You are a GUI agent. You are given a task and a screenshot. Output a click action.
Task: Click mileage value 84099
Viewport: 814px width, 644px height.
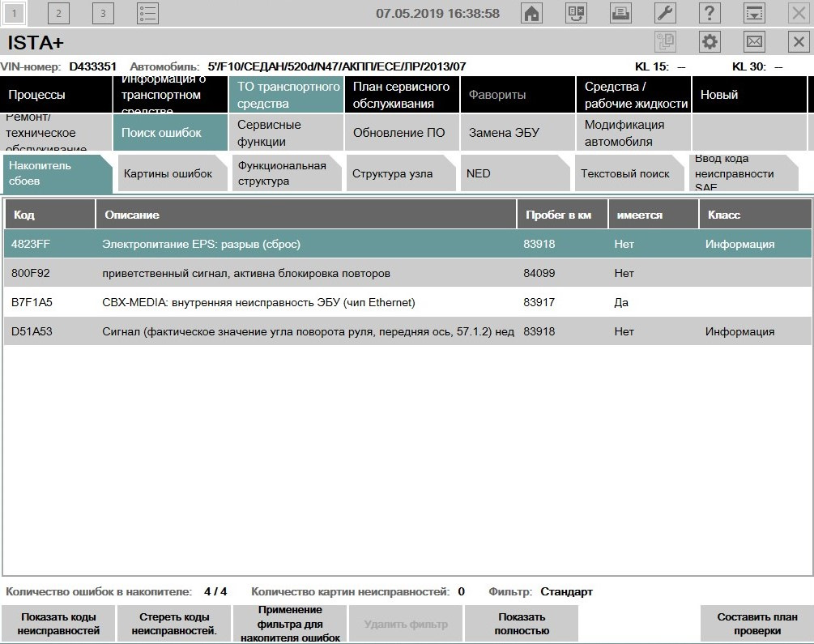539,273
